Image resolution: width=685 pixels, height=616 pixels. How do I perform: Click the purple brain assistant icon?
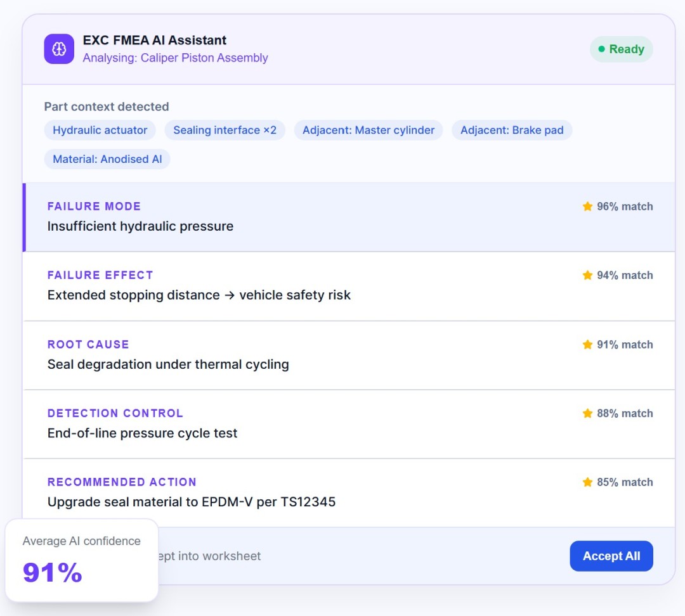coord(59,49)
